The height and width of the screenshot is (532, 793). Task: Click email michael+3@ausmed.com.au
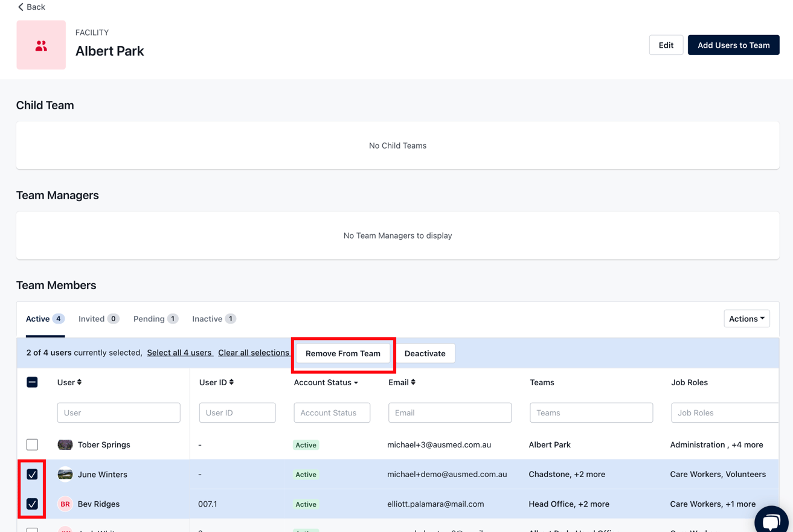coord(439,445)
